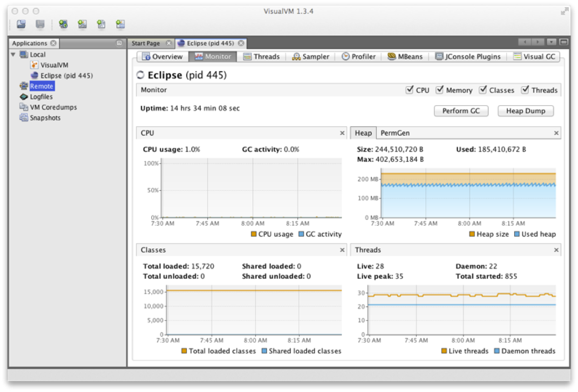Click the Eclipse icon in Applications tree
Viewport: 578px width, 392px height.
click(34, 76)
